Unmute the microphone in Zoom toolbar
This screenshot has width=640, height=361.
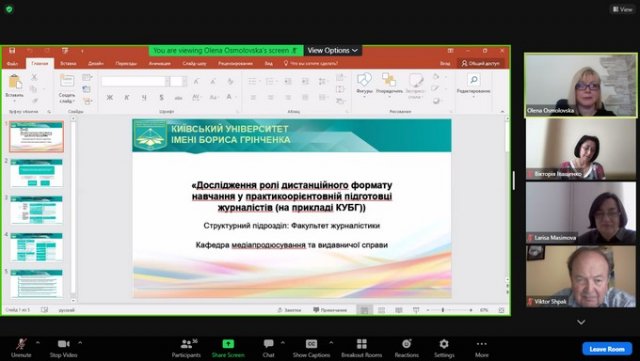21,348
